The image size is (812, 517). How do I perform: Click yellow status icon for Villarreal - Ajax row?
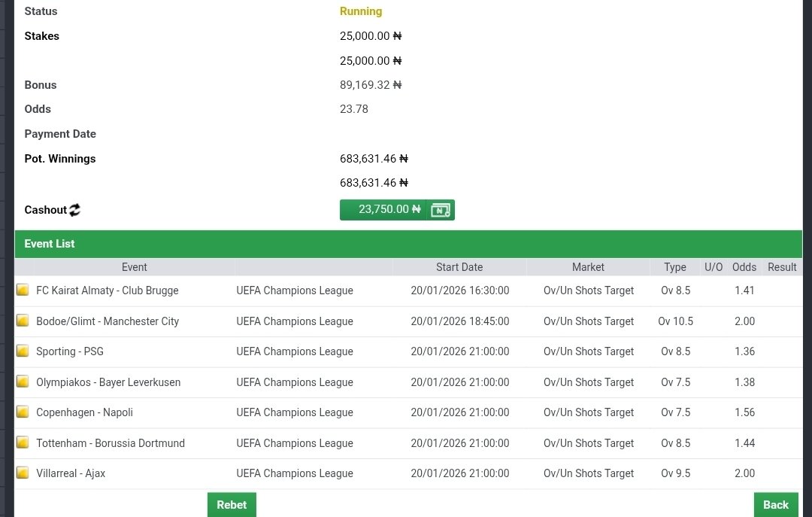coord(23,473)
